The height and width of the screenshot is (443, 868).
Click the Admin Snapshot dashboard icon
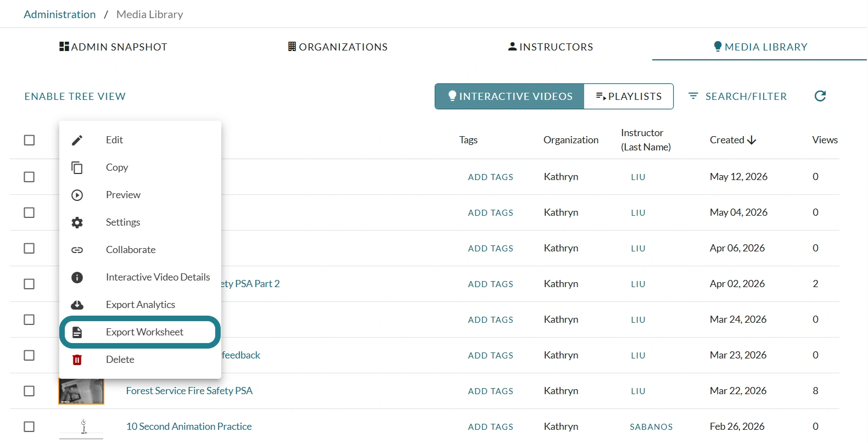coord(64,47)
